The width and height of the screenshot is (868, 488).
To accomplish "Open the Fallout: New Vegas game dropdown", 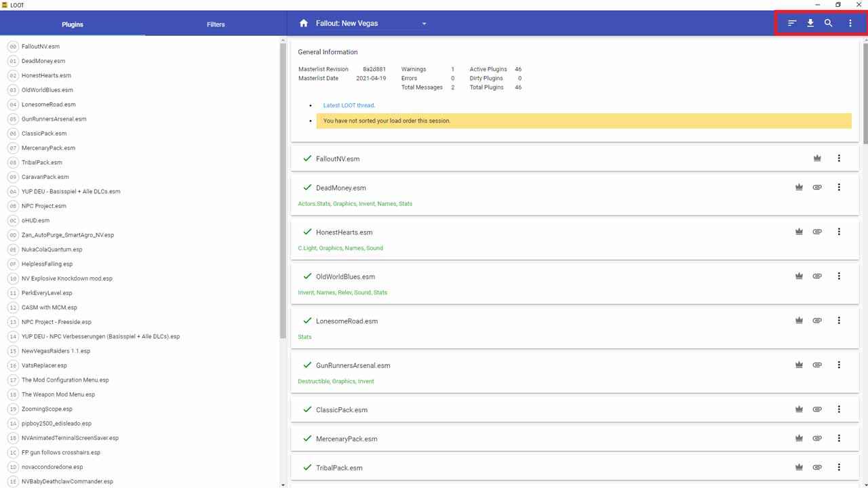I will click(372, 23).
